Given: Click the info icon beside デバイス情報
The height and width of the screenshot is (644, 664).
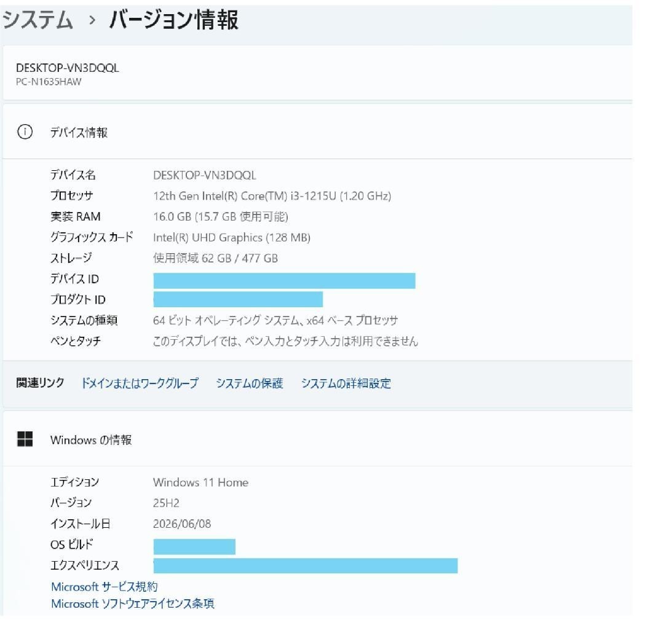Looking at the screenshot, I should (25, 132).
